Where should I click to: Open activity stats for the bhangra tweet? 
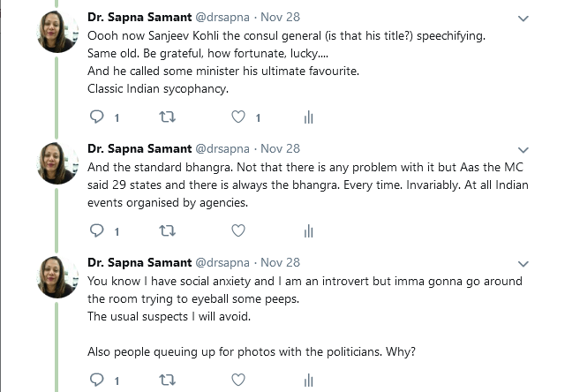point(308,231)
